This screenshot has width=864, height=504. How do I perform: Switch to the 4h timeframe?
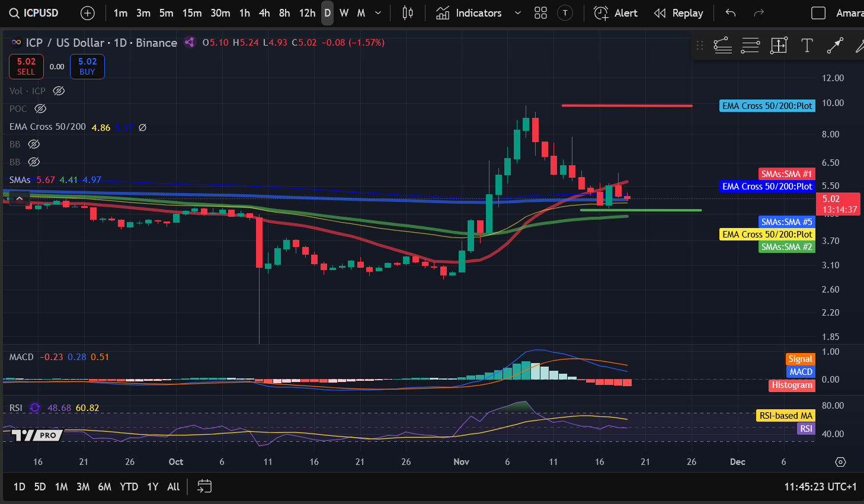(264, 13)
